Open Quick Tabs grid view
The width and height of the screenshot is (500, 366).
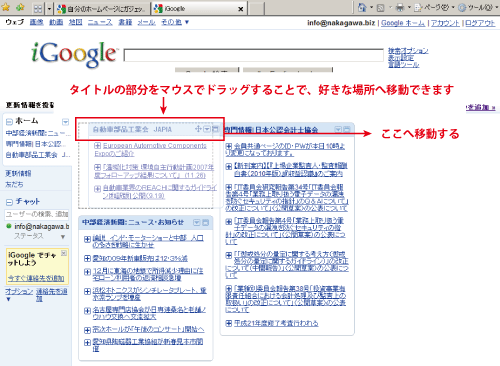[38, 9]
